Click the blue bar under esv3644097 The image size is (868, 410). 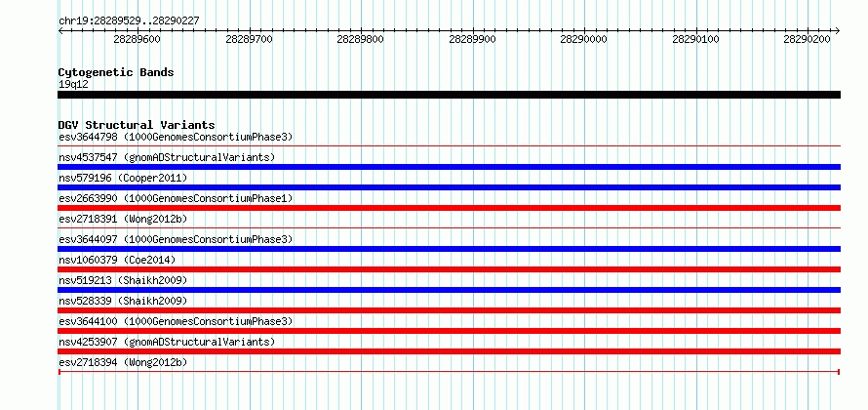[x=449, y=249]
